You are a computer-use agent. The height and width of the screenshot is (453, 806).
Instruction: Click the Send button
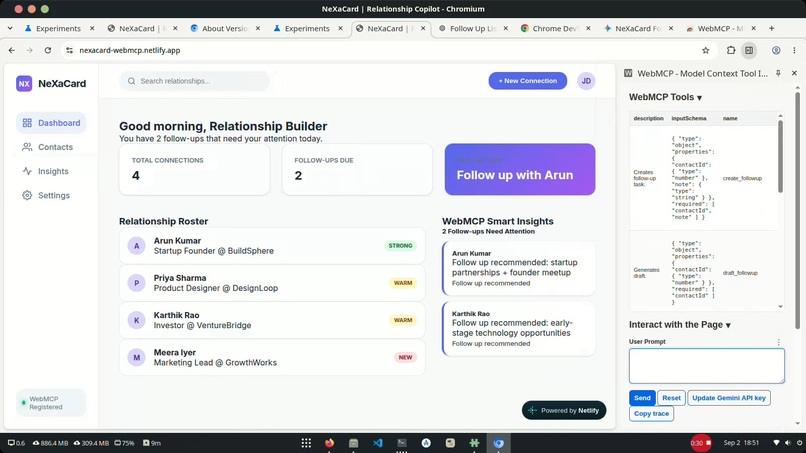(x=642, y=398)
